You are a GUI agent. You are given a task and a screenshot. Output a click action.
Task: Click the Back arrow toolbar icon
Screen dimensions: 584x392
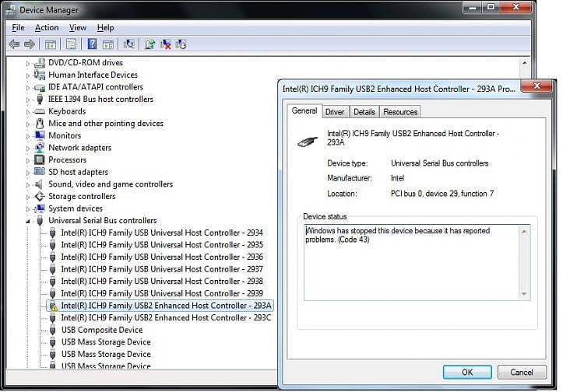pos(14,44)
